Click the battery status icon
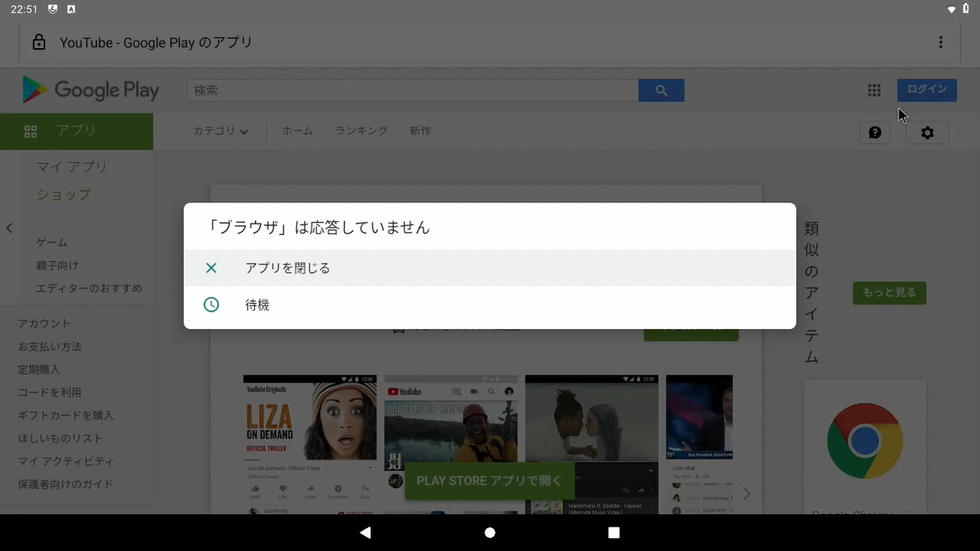Image resolution: width=980 pixels, height=551 pixels. 965,9
